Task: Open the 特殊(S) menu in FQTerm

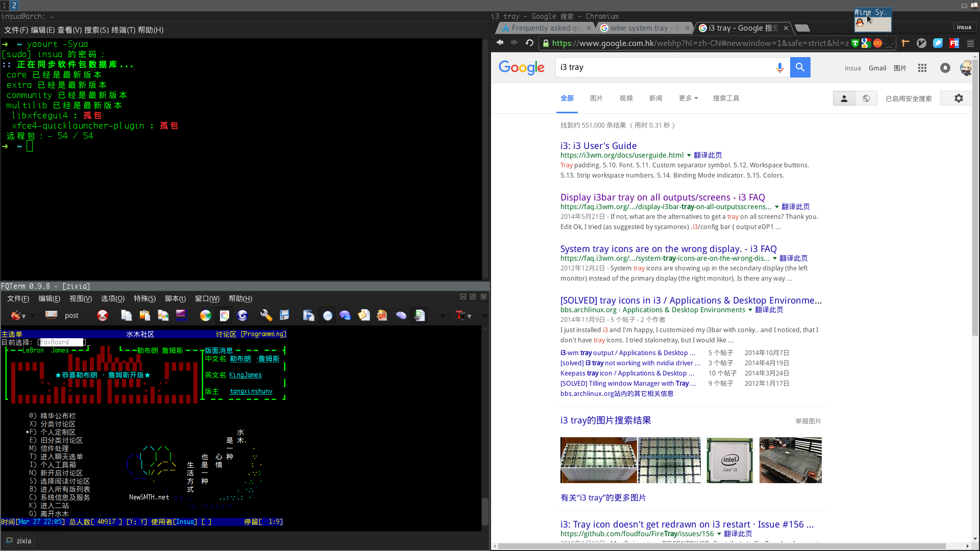Action: pyautogui.click(x=144, y=299)
